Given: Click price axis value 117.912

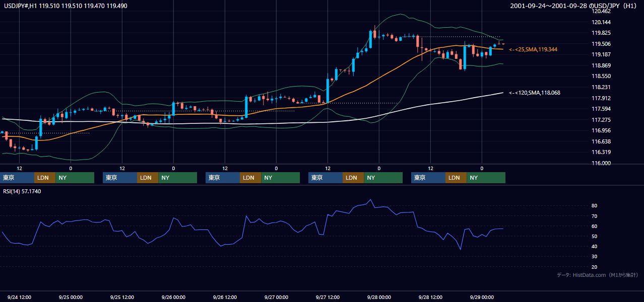Looking at the screenshot, I should pos(602,98).
